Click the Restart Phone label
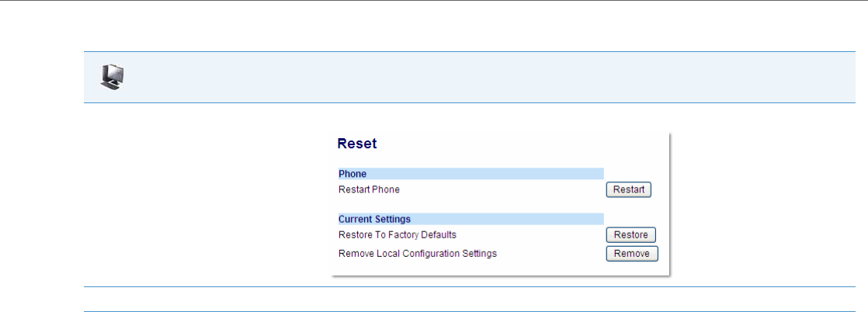The height and width of the screenshot is (312, 868). point(369,189)
